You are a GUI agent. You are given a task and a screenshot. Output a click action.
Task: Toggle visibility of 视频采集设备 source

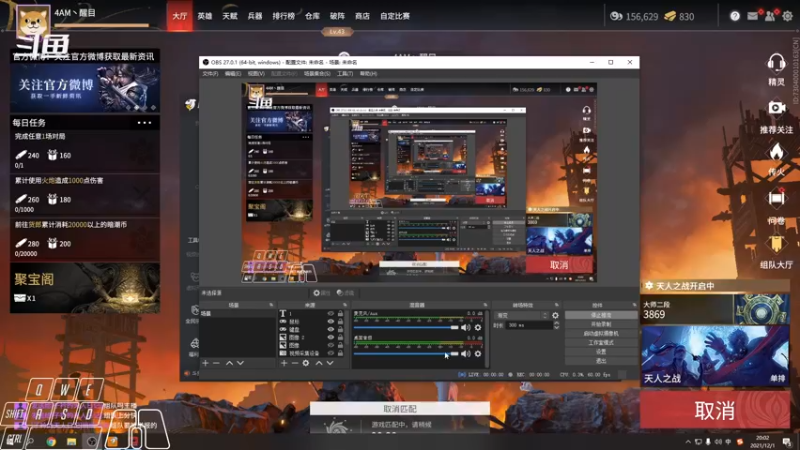[331, 353]
